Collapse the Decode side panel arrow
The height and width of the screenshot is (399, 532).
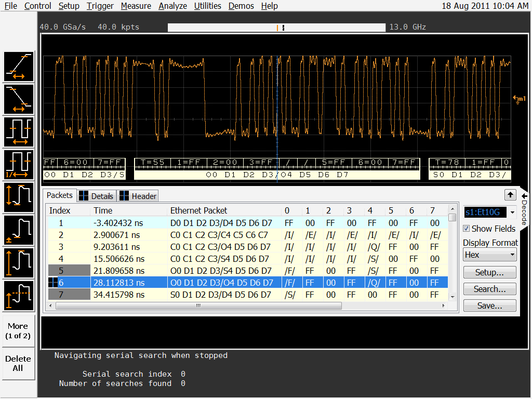click(x=524, y=196)
